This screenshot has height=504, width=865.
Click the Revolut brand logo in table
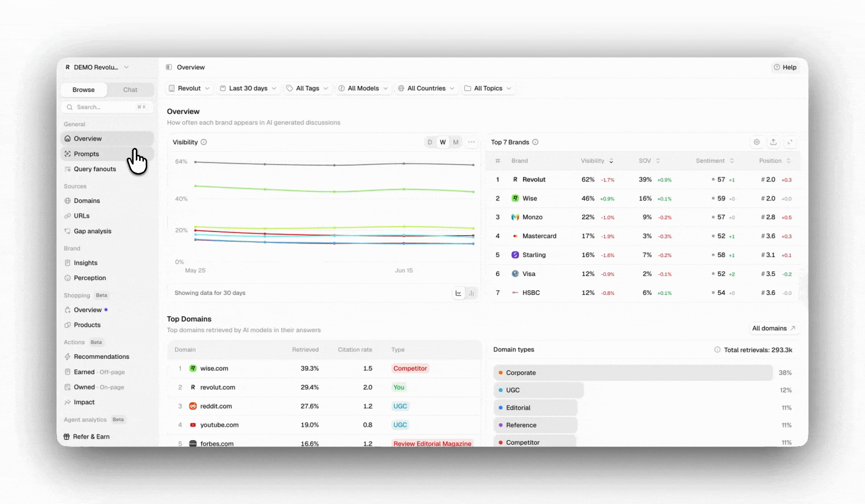515,180
